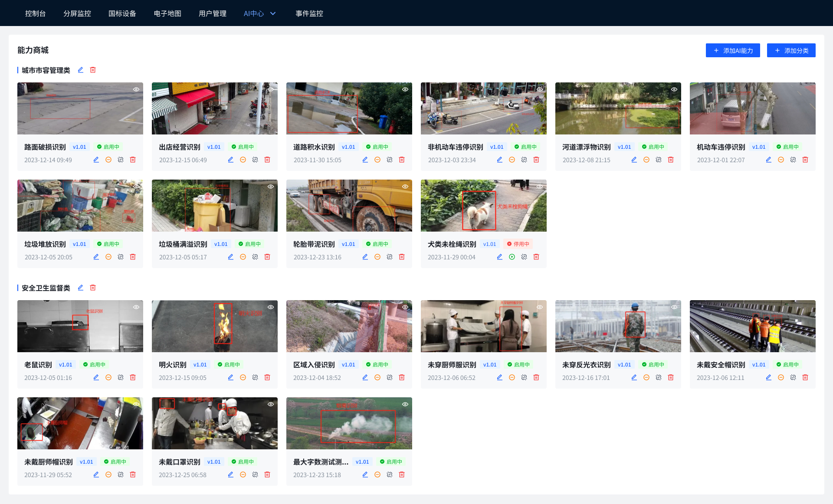Click the 添加分类 button
This screenshot has width=833, height=504.
point(791,50)
